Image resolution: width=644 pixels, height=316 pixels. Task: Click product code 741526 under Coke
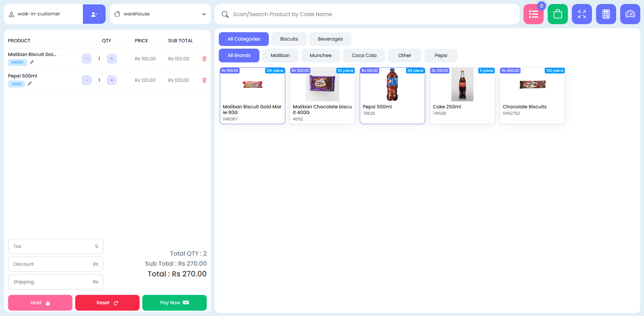439,113
